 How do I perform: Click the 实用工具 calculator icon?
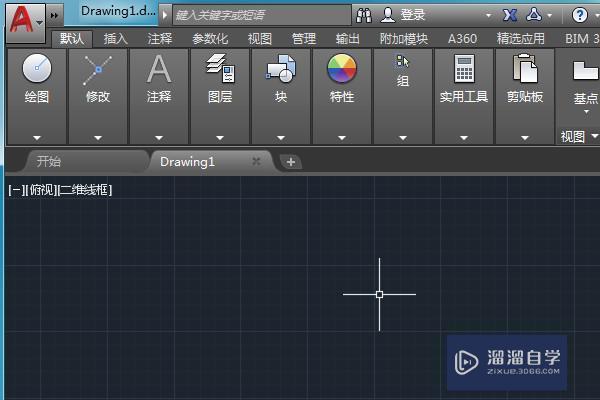464,69
